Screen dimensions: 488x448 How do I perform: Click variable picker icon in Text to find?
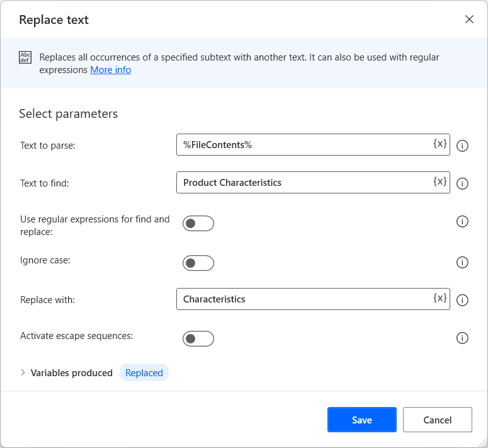tap(440, 181)
